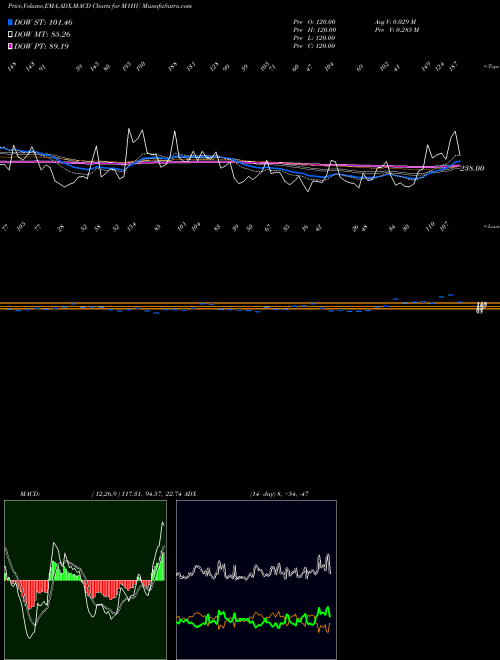The height and width of the screenshot is (660, 500).
Task: Click the blue DOW ST legend swatch
Action: coord(10,22)
